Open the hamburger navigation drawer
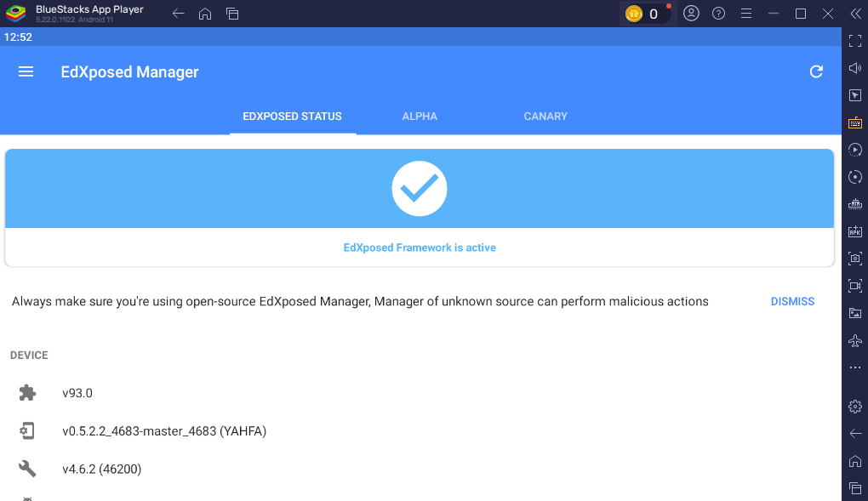This screenshot has height=501, width=868. pyautogui.click(x=26, y=72)
